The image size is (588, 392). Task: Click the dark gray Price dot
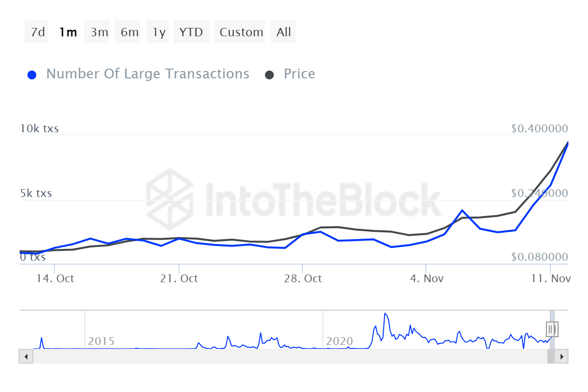tap(269, 75)
